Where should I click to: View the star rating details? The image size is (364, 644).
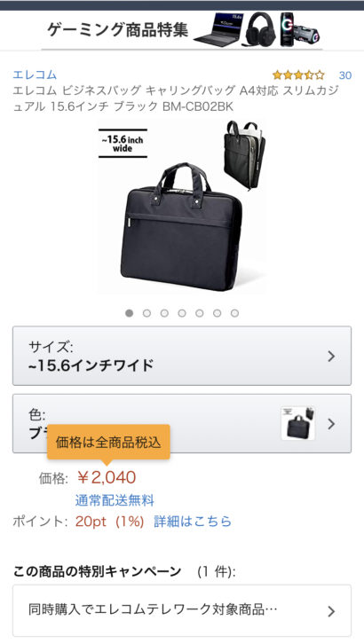pos(298,75)
